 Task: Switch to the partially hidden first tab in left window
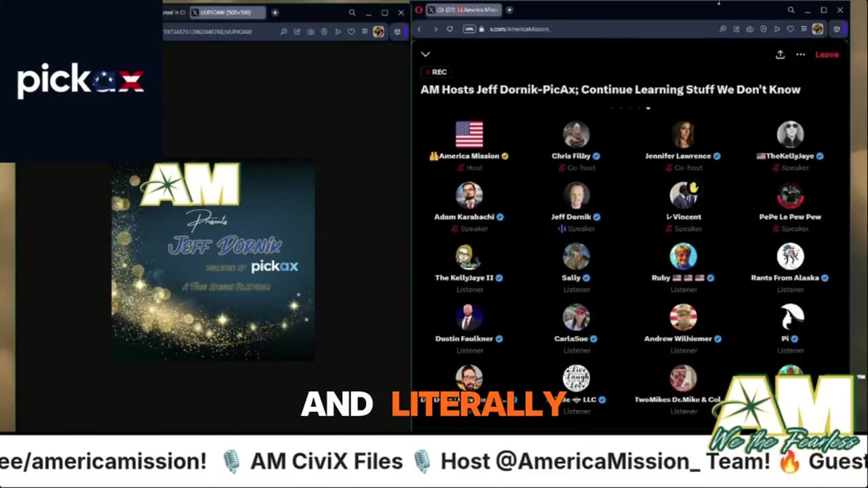click(x=174, y=12)
